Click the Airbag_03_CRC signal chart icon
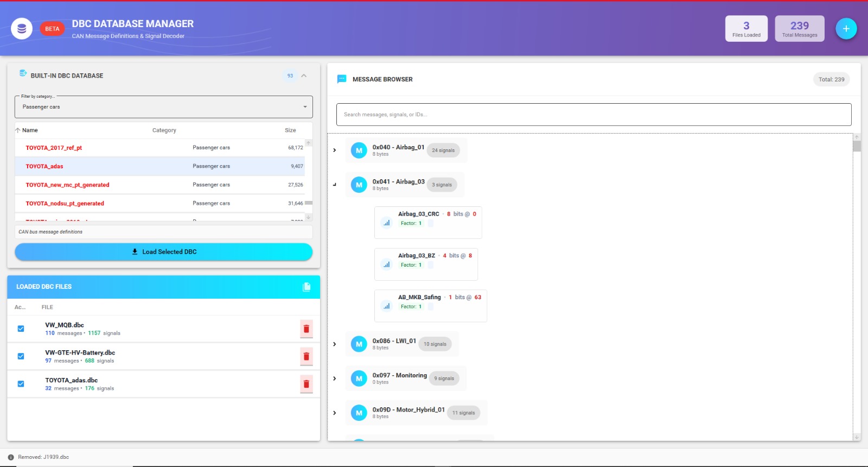This screenshot has height=467, width=868. pyautogui.click(x=386, y=223)
